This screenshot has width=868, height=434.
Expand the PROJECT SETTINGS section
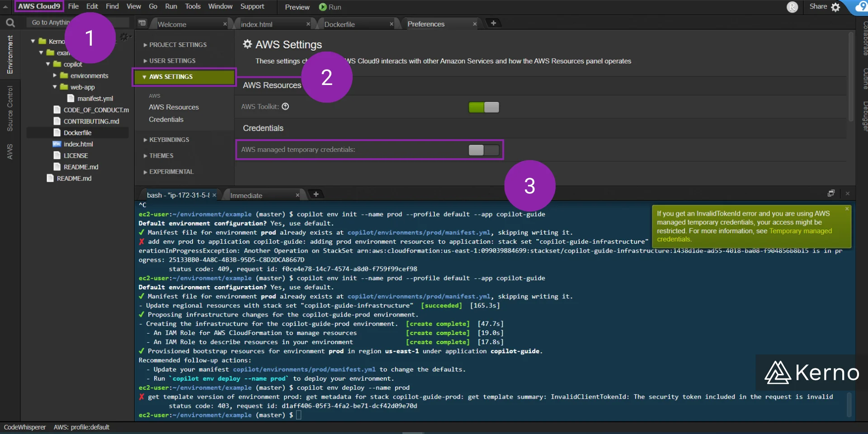click(x=178, y=44)
